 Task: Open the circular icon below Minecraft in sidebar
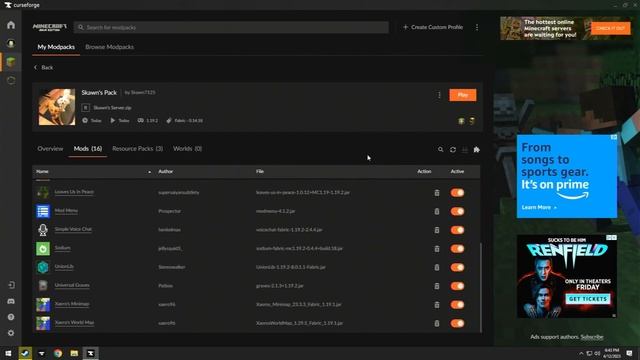click(x=11, y=80)
